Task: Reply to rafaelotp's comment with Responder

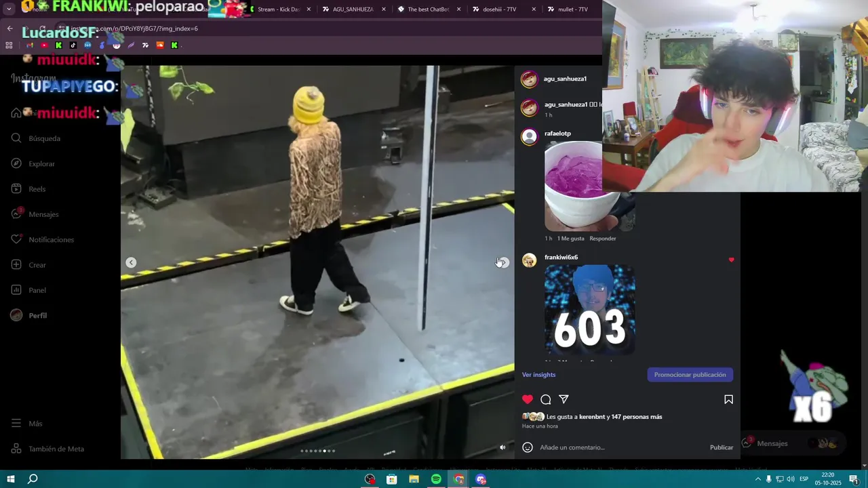Action: coord(602,239)
